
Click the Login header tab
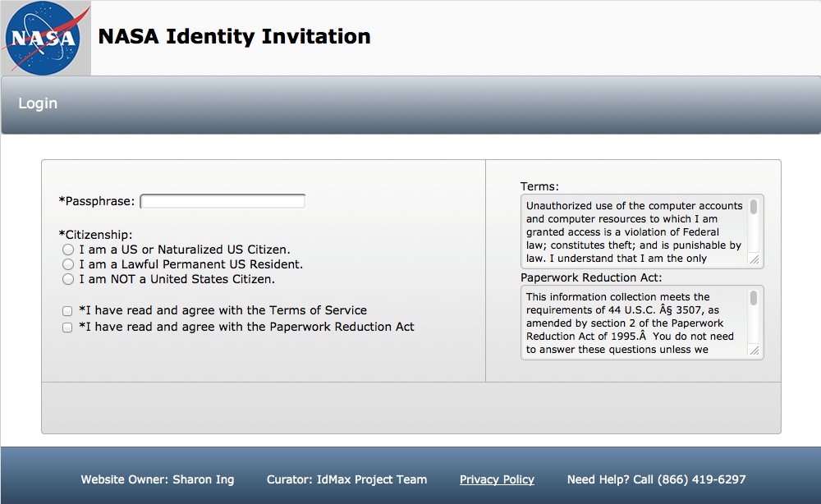coord(38,103)
